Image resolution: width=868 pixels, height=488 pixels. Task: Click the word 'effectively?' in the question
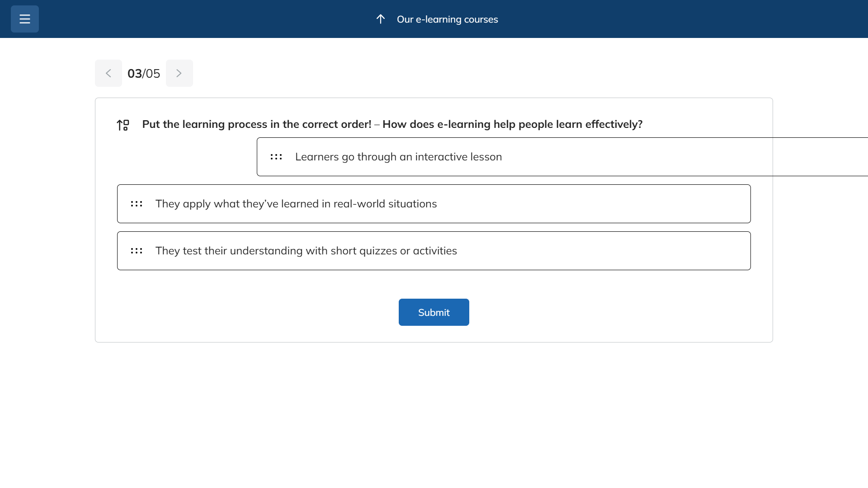click(613, 124)
